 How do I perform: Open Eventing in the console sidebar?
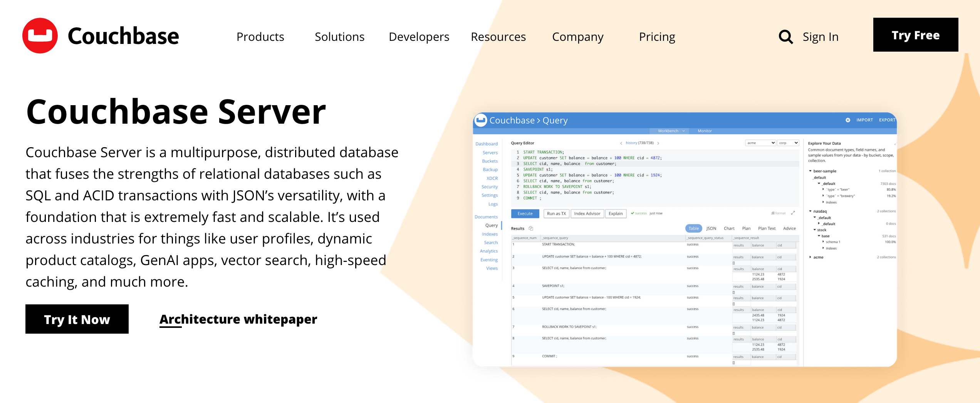click(489, 260)
